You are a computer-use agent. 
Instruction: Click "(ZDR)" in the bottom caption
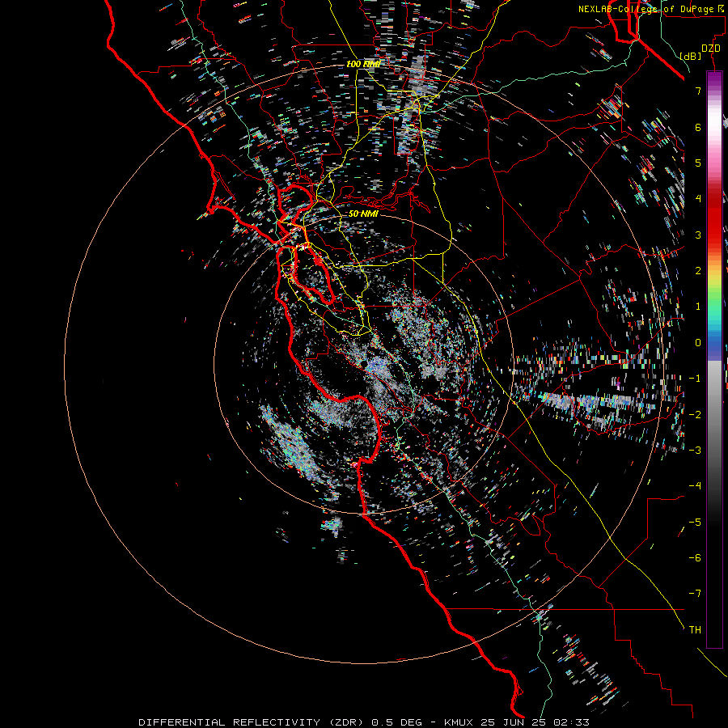pos(346,722)
